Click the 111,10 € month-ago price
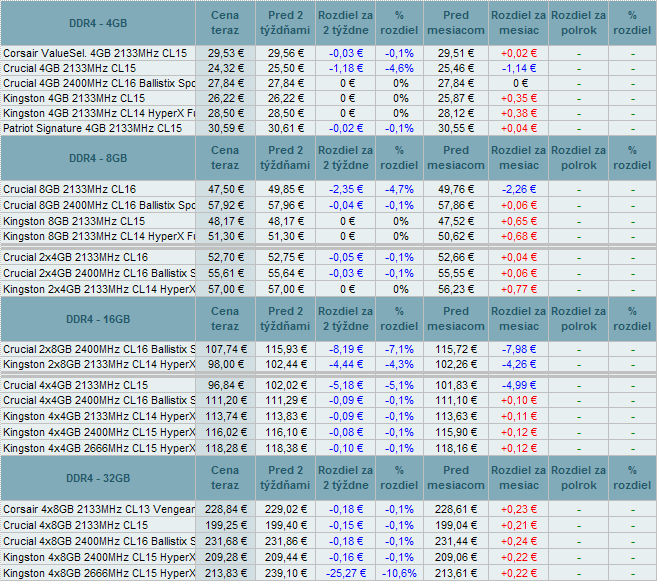 coord(456,400)
